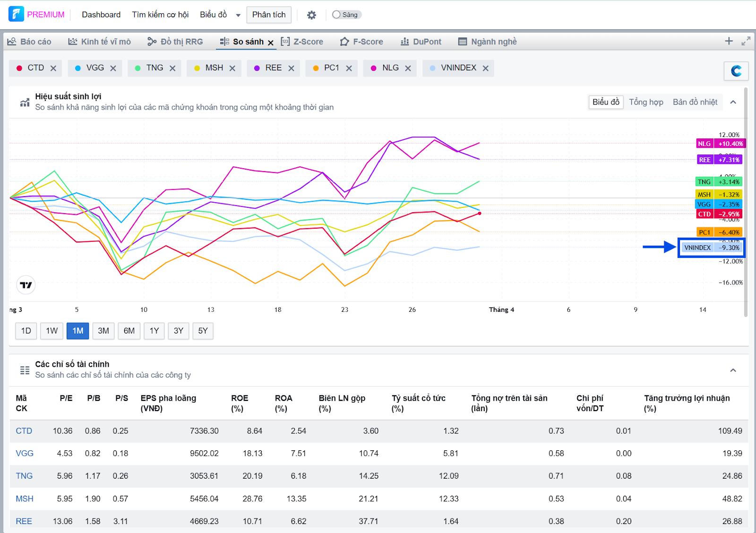Remove CTD ticker with its X icon
Screen dimensions: 756x533
pos(53,69)
